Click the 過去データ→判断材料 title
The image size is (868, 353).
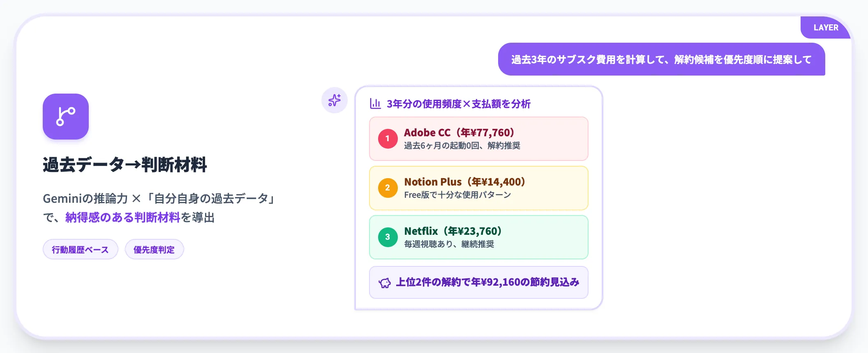(125, 165)
